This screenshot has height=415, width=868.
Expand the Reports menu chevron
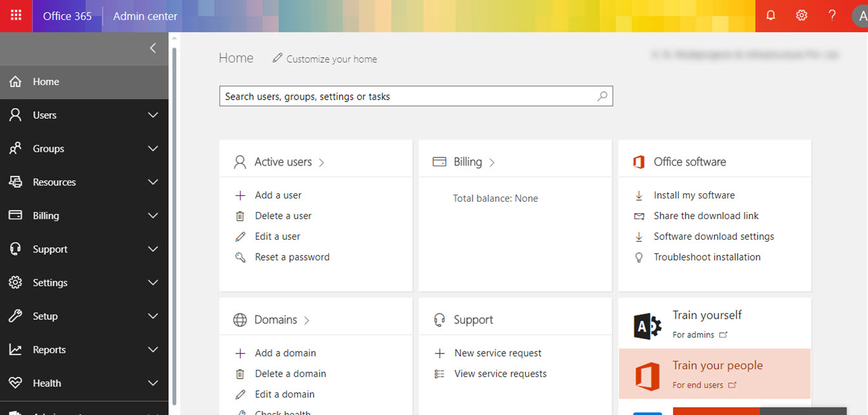pos(153,350)
